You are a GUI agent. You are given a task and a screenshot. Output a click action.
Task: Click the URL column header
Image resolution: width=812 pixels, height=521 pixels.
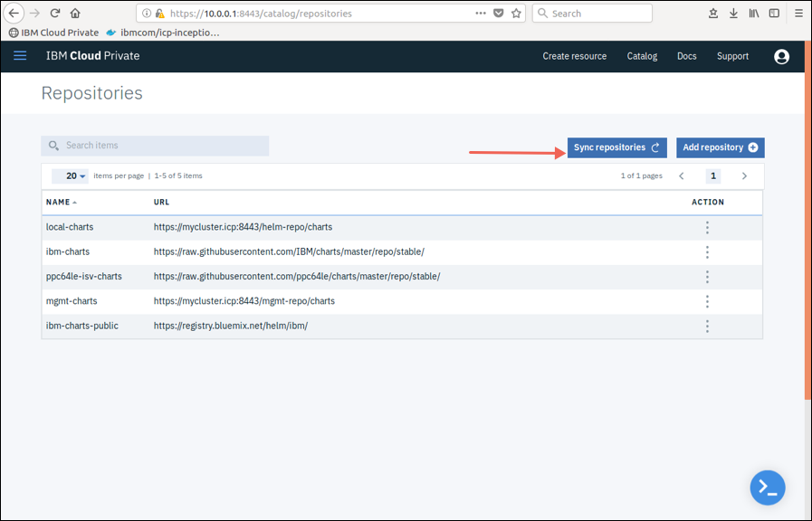point(161,202)
